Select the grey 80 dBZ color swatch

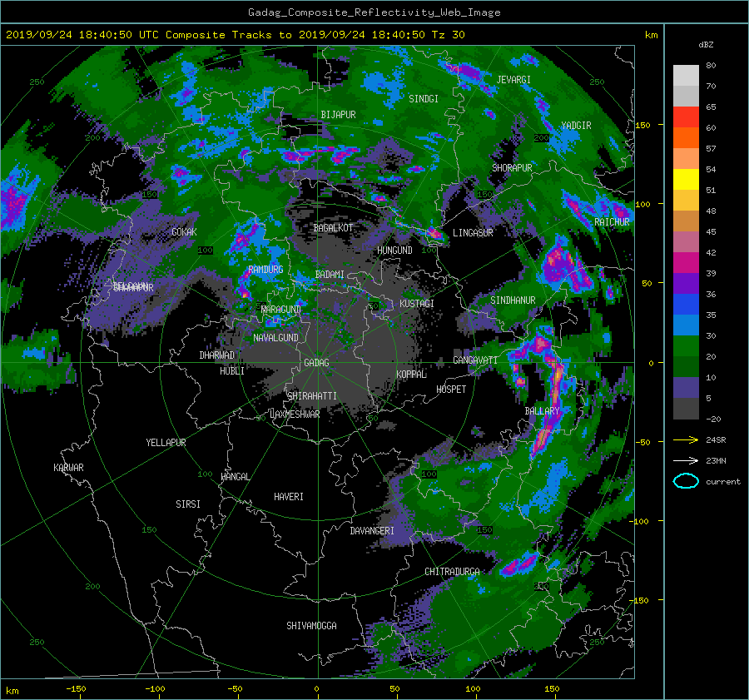click(x=686, y=75)
